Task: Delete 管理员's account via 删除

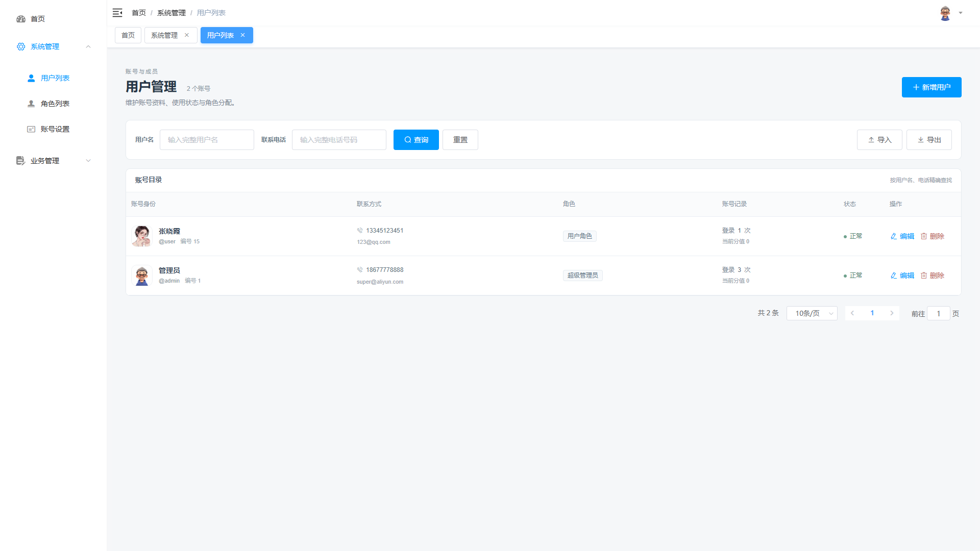Action: pos(933,275)
